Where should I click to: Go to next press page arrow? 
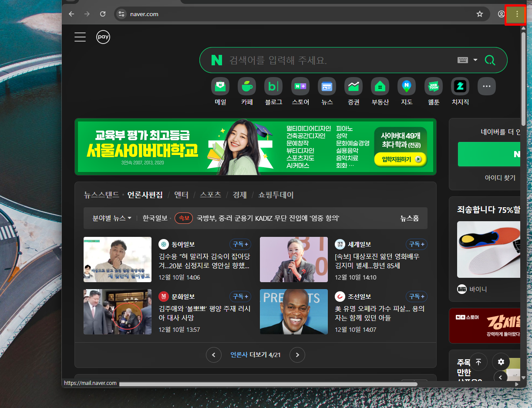click(x=297, y=355)
